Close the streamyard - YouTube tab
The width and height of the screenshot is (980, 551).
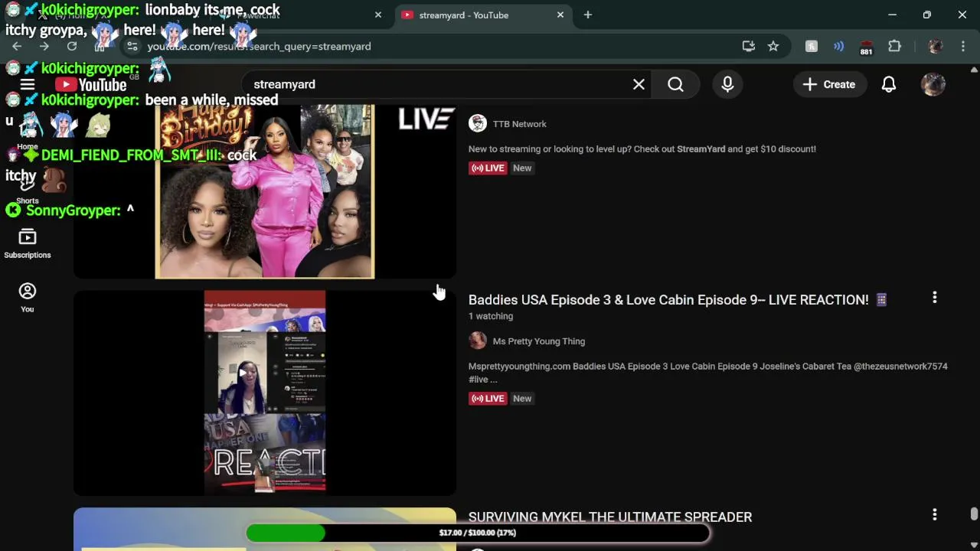click(560, 15)
